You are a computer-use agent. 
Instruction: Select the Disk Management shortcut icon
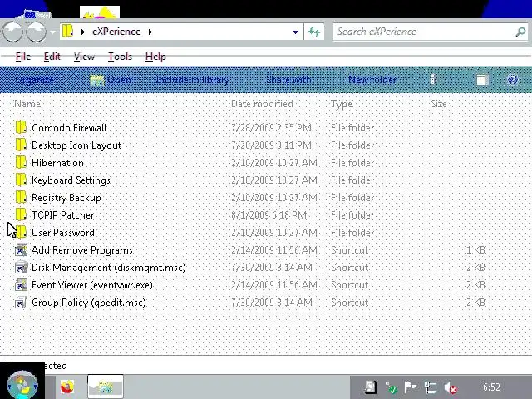click(21, 267)
